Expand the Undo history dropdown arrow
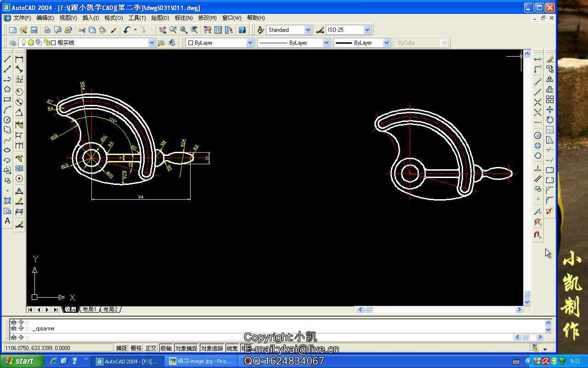588x368 pixels. pos(136,30)
